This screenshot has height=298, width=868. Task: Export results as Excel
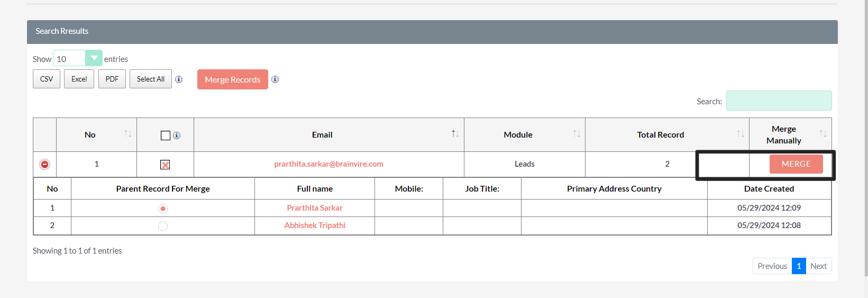79,79
